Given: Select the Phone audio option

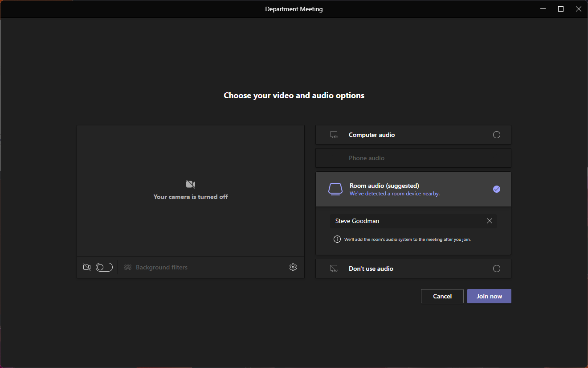Looking at the screenshot, I should [x=413, y=157].
